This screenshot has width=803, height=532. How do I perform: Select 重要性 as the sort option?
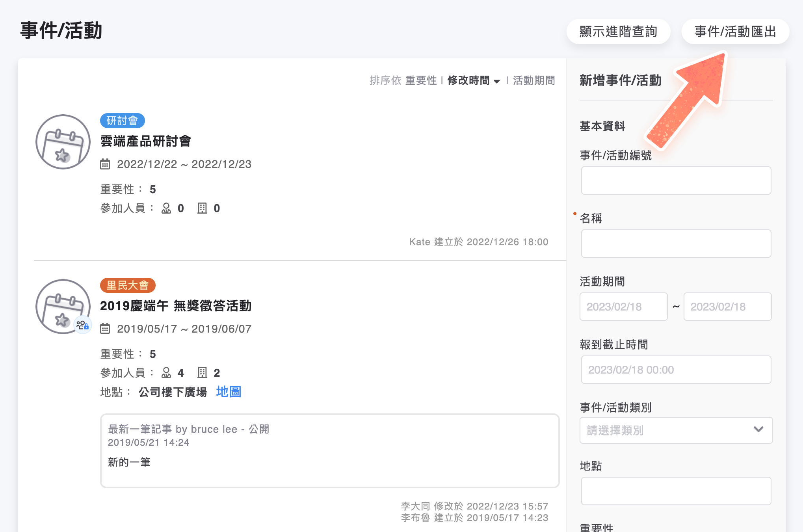[x=420, y=80]
